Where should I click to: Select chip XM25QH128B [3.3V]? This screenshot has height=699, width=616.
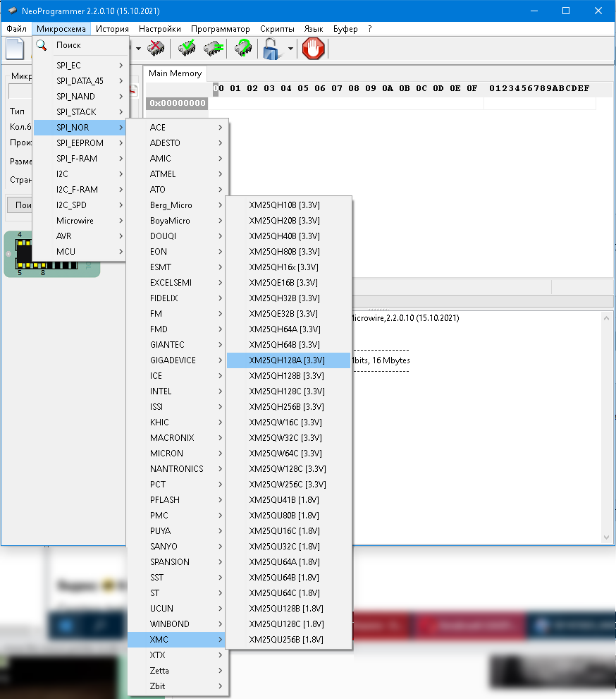(x=289, y=376)
